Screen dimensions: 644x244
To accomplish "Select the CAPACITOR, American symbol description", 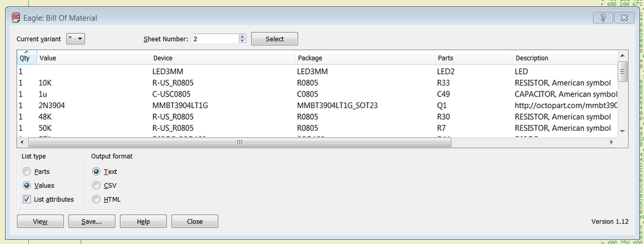I will 566,94.
